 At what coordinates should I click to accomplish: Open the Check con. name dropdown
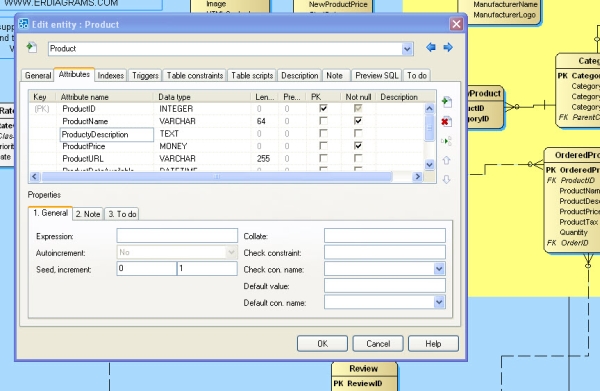coord(439,269)
